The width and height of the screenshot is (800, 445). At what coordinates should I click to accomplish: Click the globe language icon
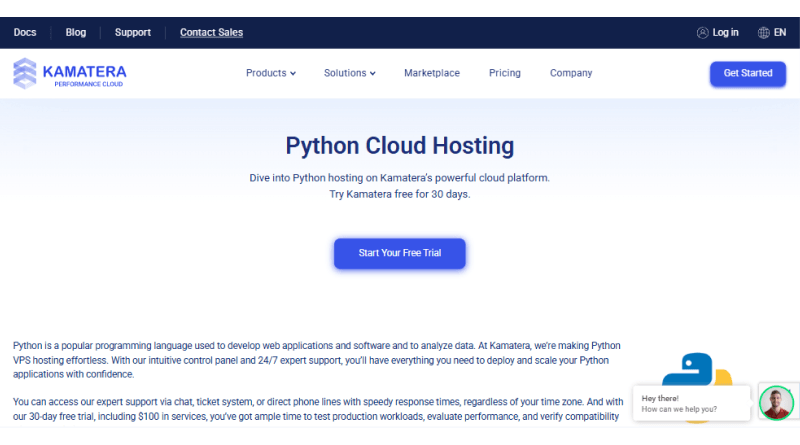click(x=763, y=33)
